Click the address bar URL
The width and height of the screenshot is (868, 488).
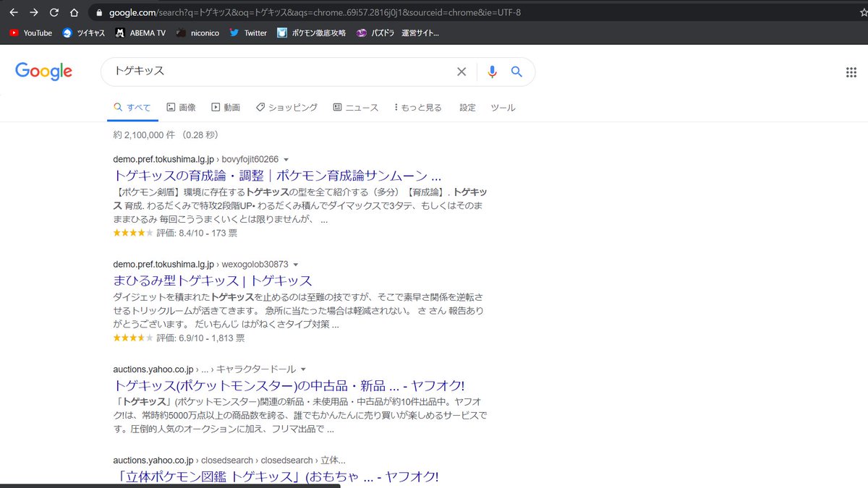click(x=315, y=13)
